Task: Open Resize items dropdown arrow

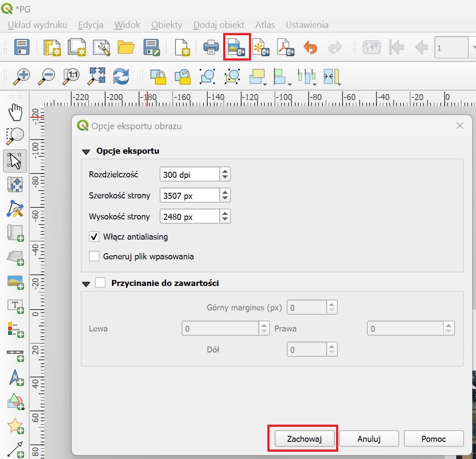Action: [x=339, y=84]
